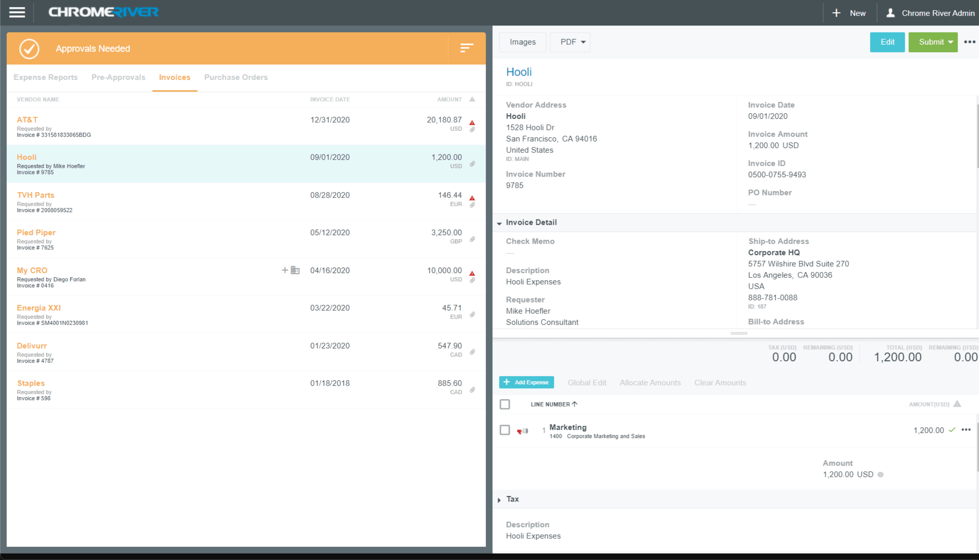
Task: Click the AMOUNT column header
Action: tap(449, 99)
